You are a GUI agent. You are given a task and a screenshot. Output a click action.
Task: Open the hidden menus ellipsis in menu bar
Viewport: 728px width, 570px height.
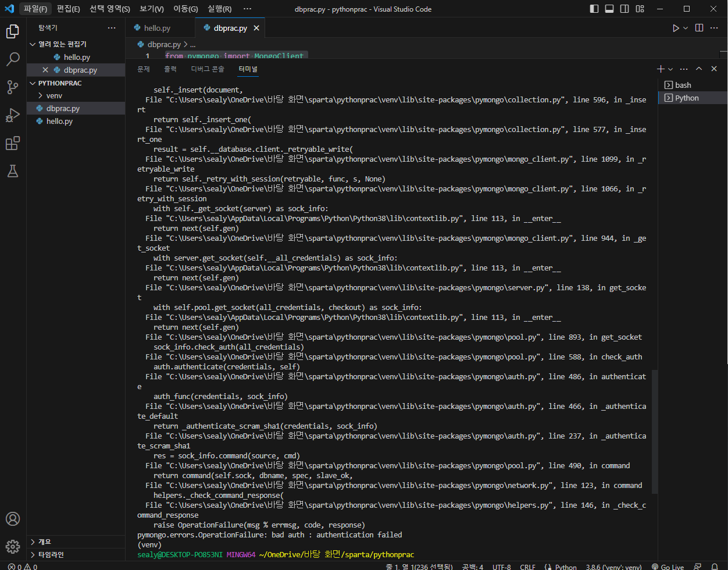click(x=247, y=9)
